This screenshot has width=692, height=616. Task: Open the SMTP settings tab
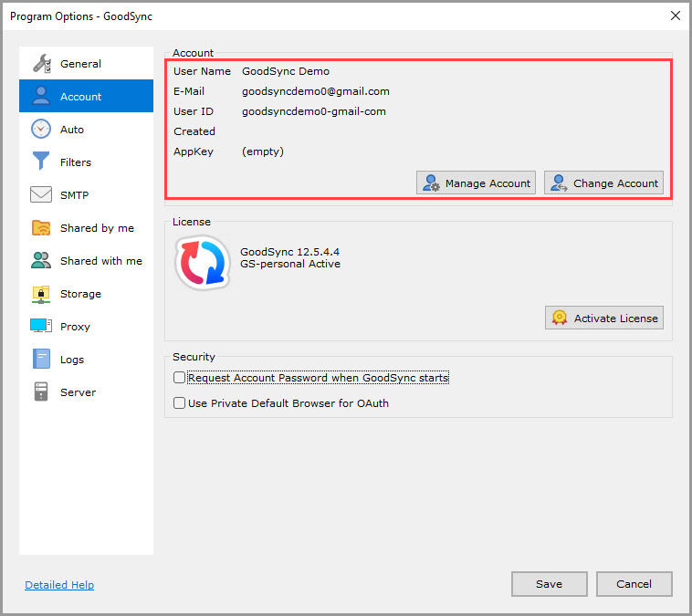(x=86, y=194)
